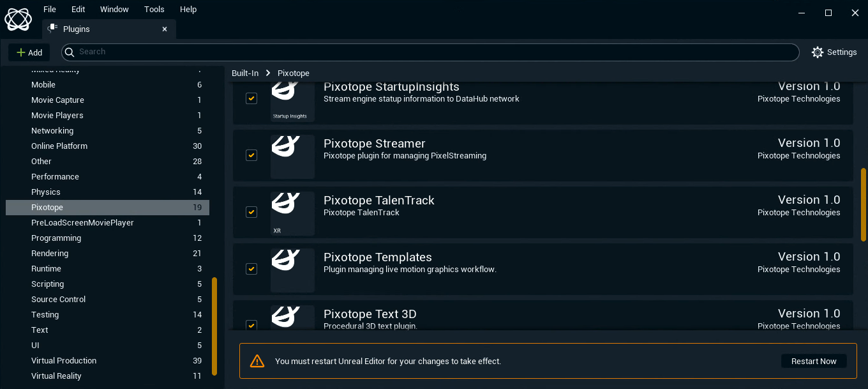This screenshot has width=868, height=389.
Task: Disable the Pixotope TalenTrack checkbox
Action: coord(251,212)
